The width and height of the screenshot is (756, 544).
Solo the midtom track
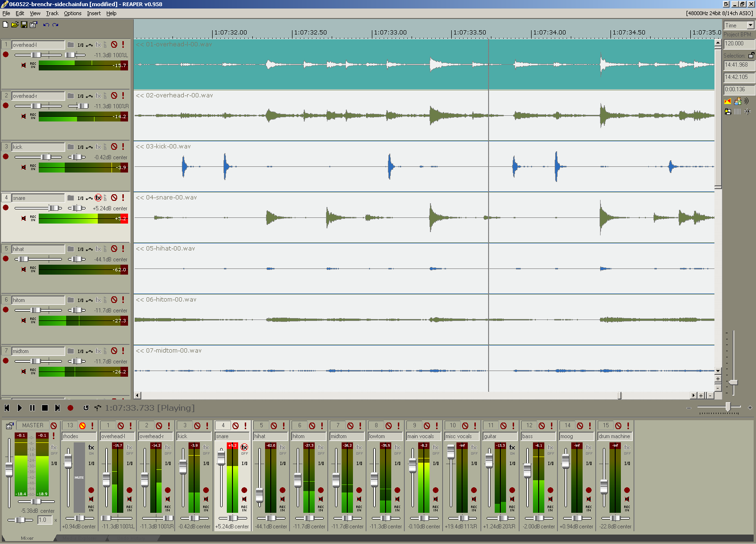click(123, 351)
